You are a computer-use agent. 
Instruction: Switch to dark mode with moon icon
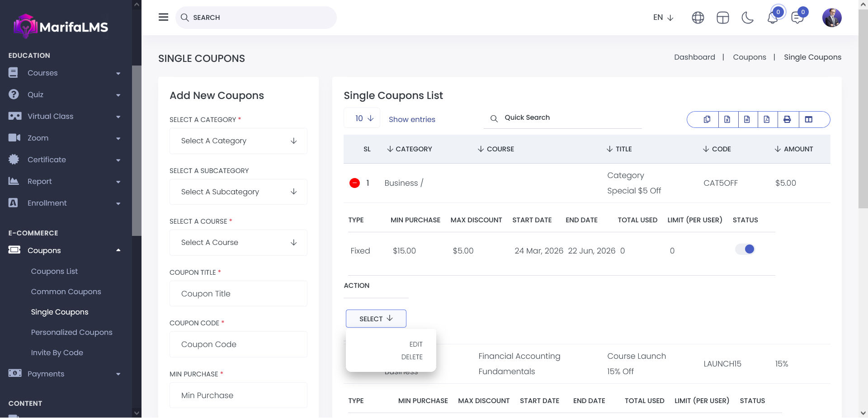tap(748, 18)
